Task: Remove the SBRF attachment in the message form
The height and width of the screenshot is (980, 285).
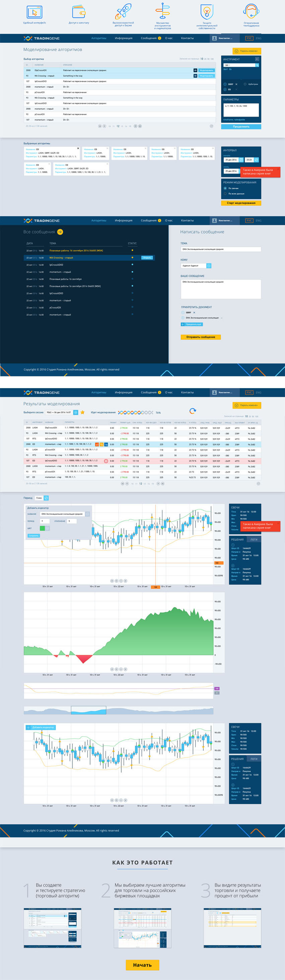Action: [x=194, y=312]
